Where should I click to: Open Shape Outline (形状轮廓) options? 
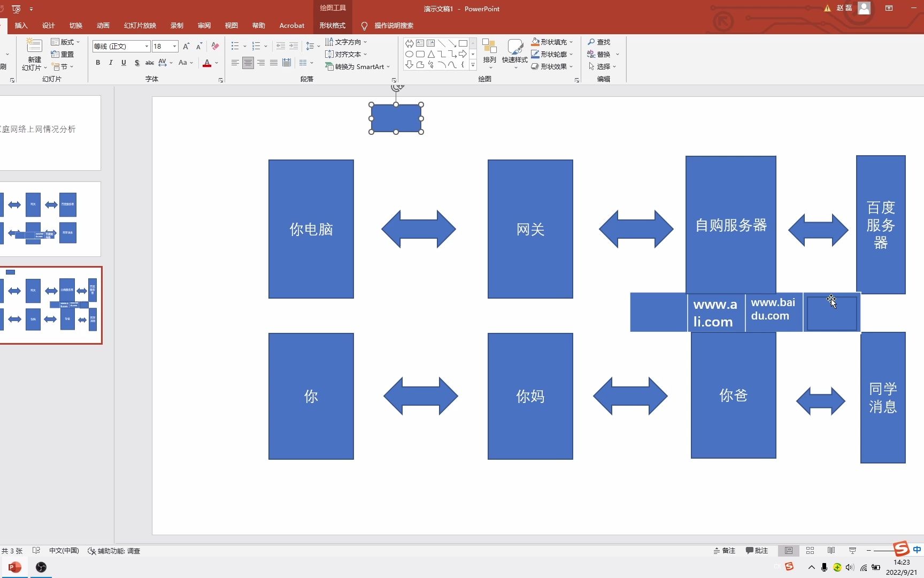552,54
